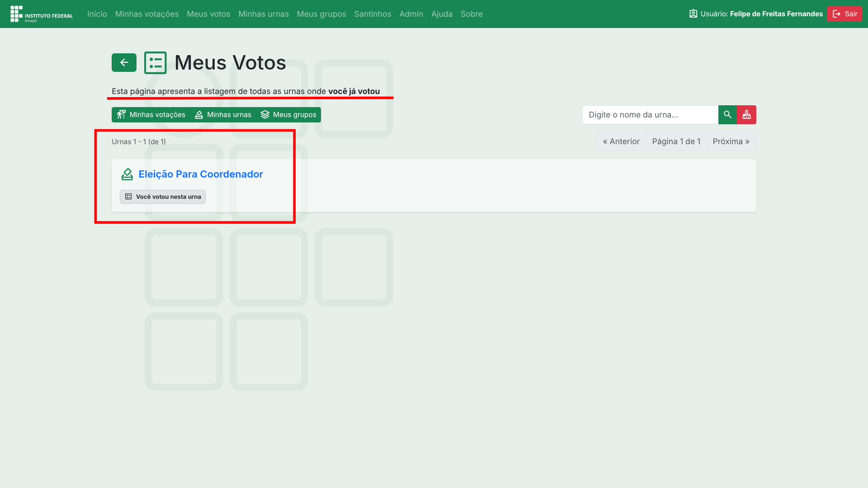Screen dimensions: 868x488
Task: Open the Ajuda menu item
Action: (x=442, y=14)
